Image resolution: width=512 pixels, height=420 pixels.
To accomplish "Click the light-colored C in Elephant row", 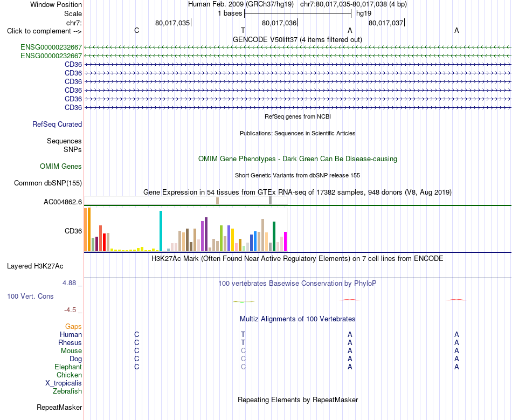I will pyautogui.click(x=243, y=367).
